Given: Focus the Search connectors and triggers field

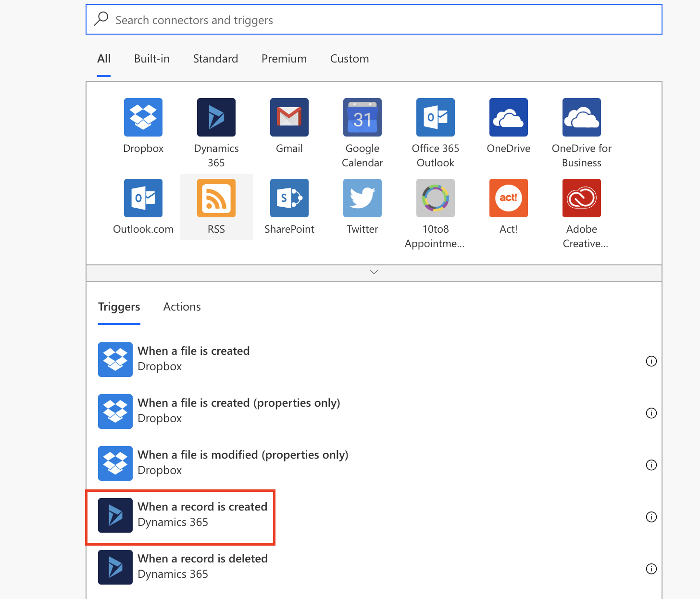Looking at the screenshot, I should point(374,20).
